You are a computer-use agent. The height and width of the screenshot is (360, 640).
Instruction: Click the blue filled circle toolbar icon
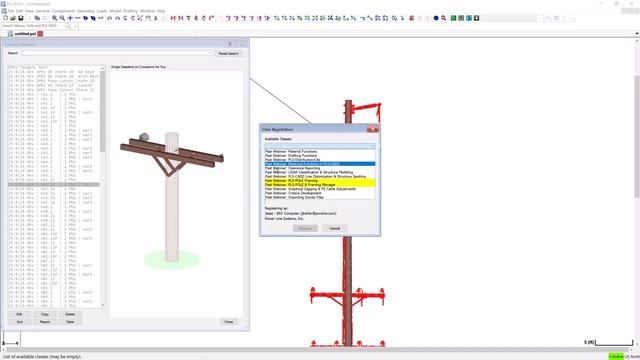436,18
